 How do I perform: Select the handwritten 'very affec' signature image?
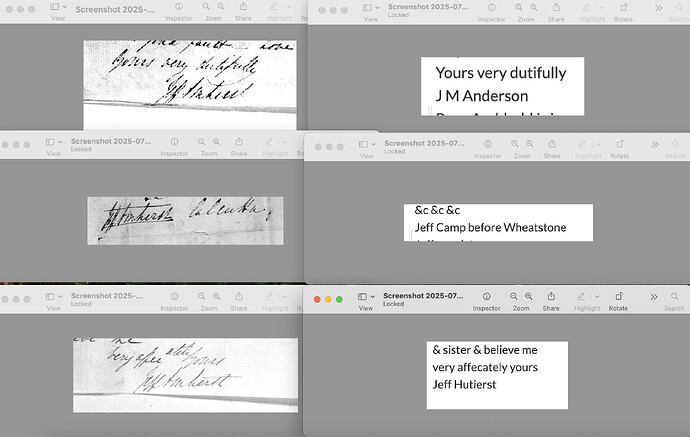click(185, 375)
